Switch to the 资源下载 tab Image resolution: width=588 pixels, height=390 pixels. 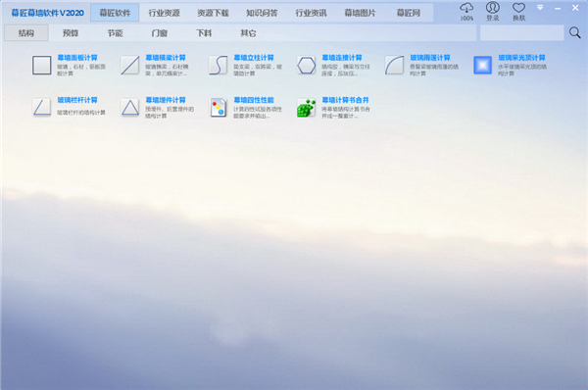point(213,13)
